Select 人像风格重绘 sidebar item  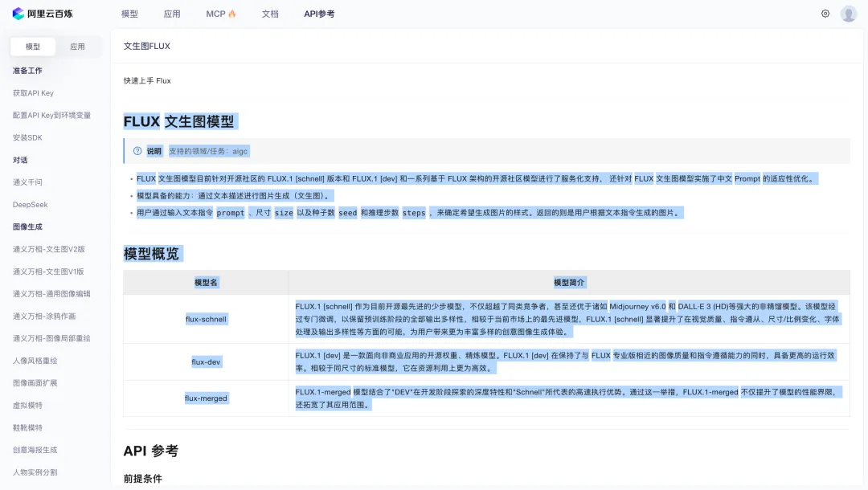click(35, 361)
